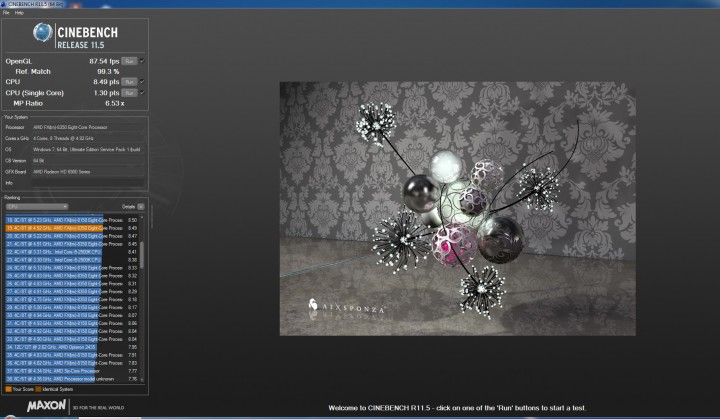The height and width of the screenshot is (419, 720).
Task: Click the OpenGL score 87.54 fps
Action: [104, 61]
